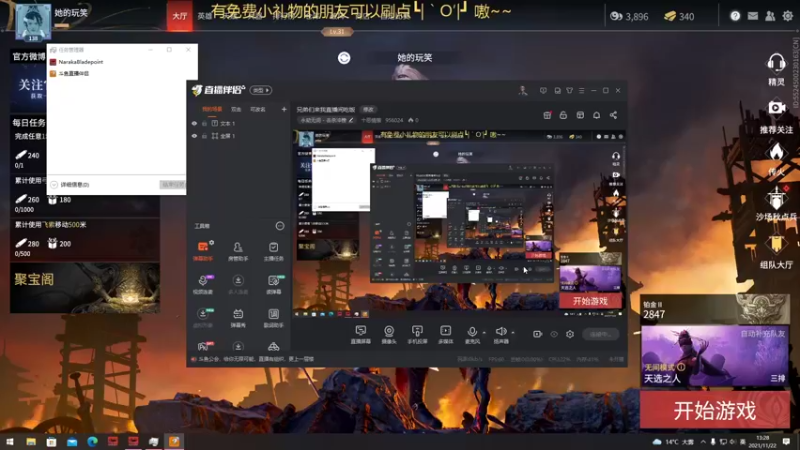
Task: Select the first orange scene tab
Action: 212,109
